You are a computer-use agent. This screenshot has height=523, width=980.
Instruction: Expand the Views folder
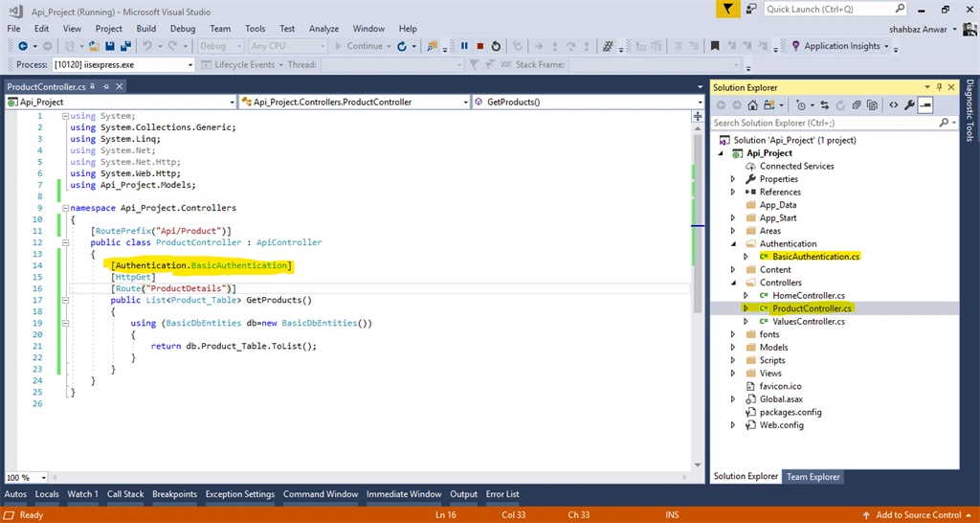[x=733, y=374]
